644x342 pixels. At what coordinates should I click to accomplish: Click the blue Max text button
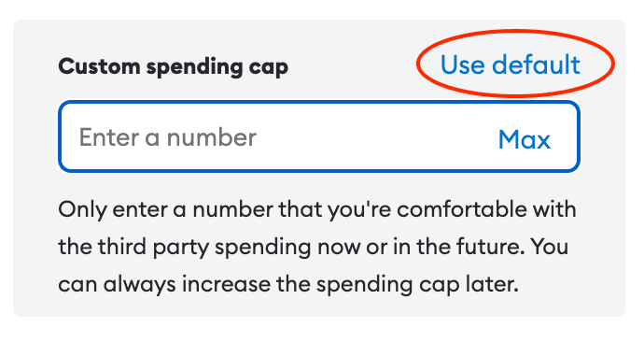pos(525,140)
